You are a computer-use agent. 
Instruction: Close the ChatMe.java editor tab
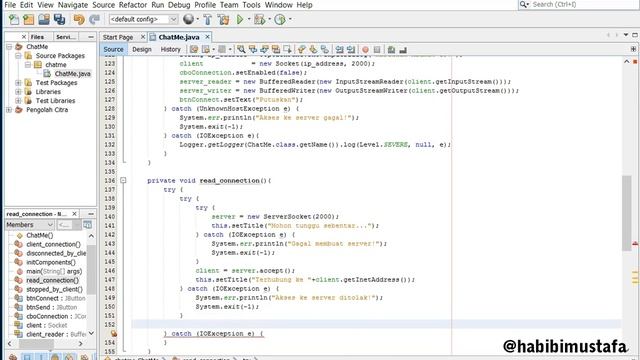(207, 37)
